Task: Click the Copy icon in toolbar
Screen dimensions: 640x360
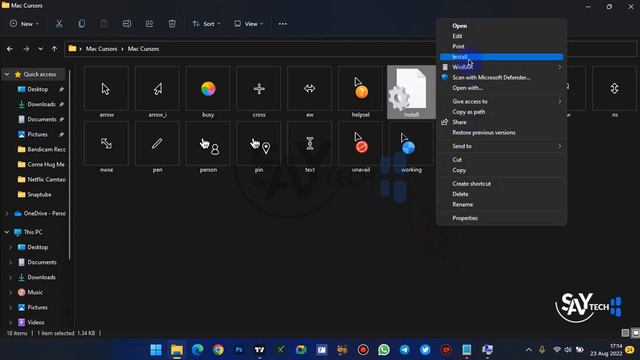Action: (x=82, y=24)
